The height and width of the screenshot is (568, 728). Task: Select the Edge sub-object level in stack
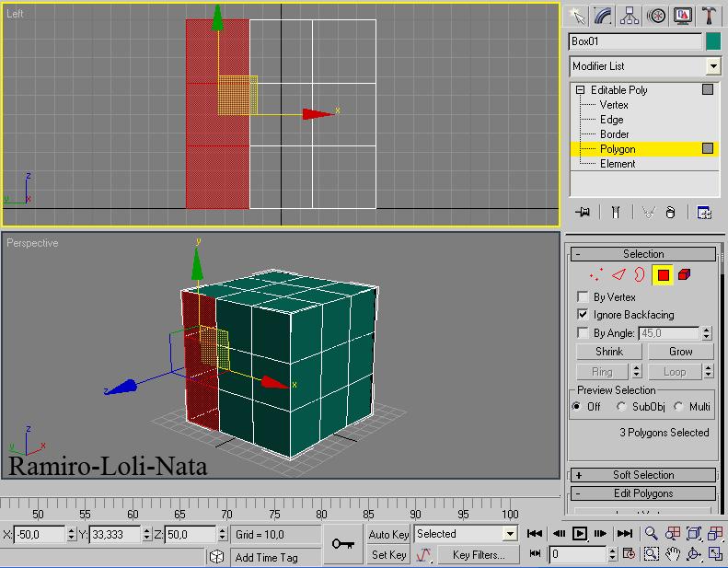point(611,120)
